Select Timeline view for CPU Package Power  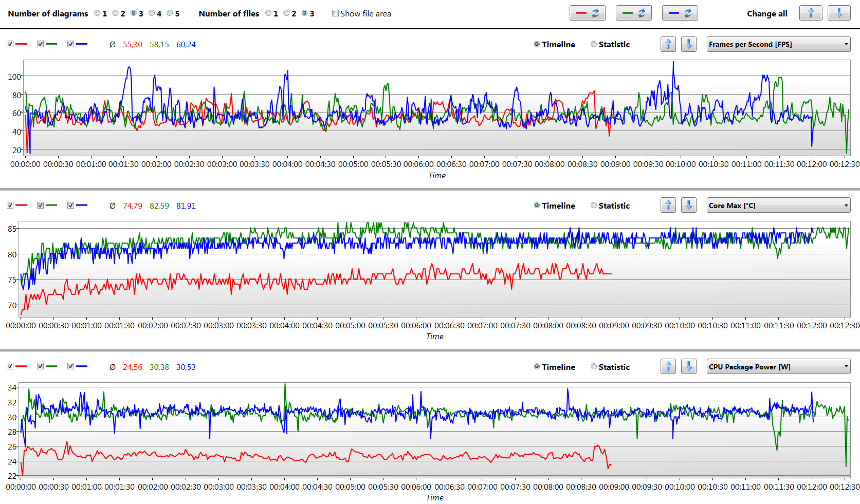[537, 367]
